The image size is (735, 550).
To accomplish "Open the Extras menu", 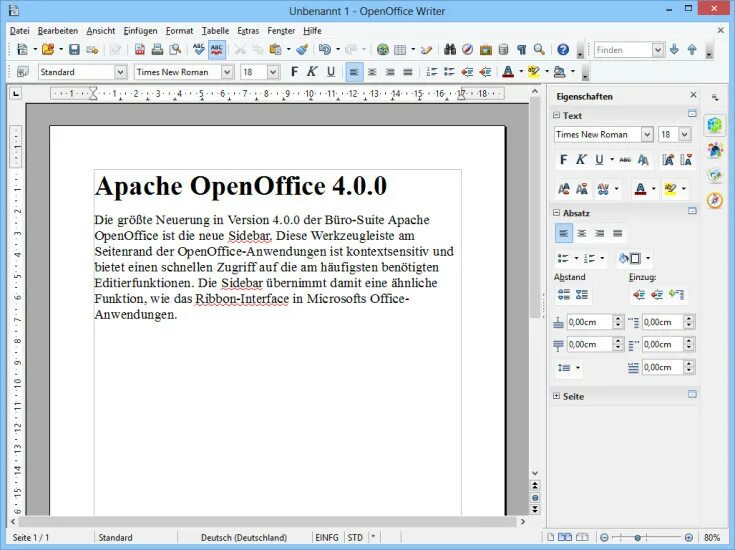I will pos(248,30).
